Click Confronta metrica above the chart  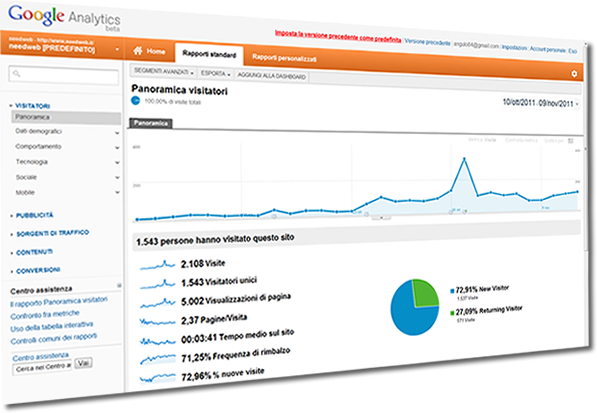point(521,140)
